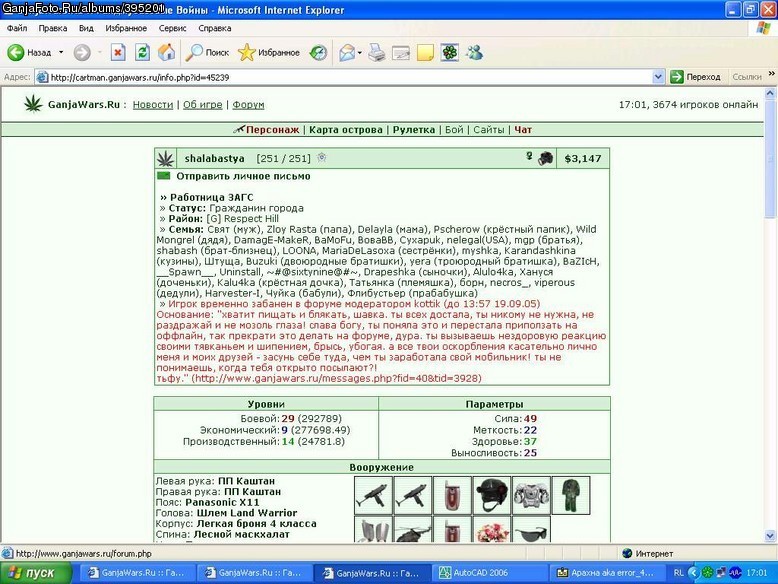Viewport: 778px width, 584px height.
Task: Click the vertical scrollbar down arrow
Action: pos(770,535)
